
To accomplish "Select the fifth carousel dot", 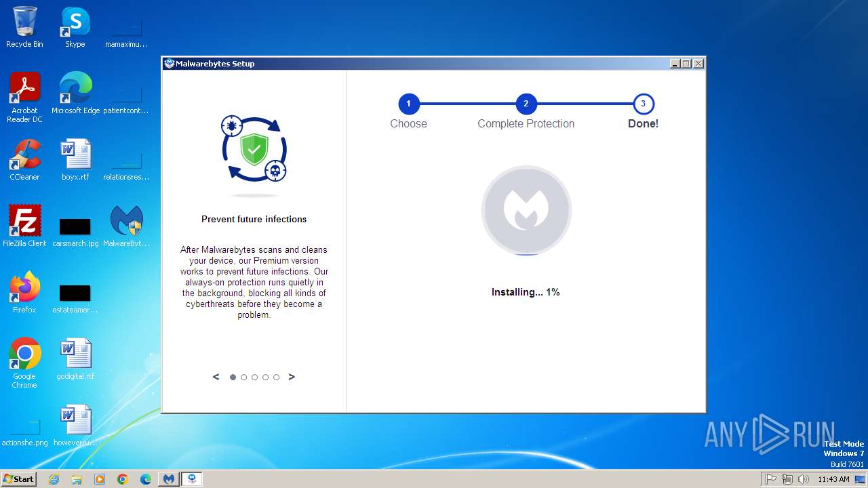I will pos(277,378).
